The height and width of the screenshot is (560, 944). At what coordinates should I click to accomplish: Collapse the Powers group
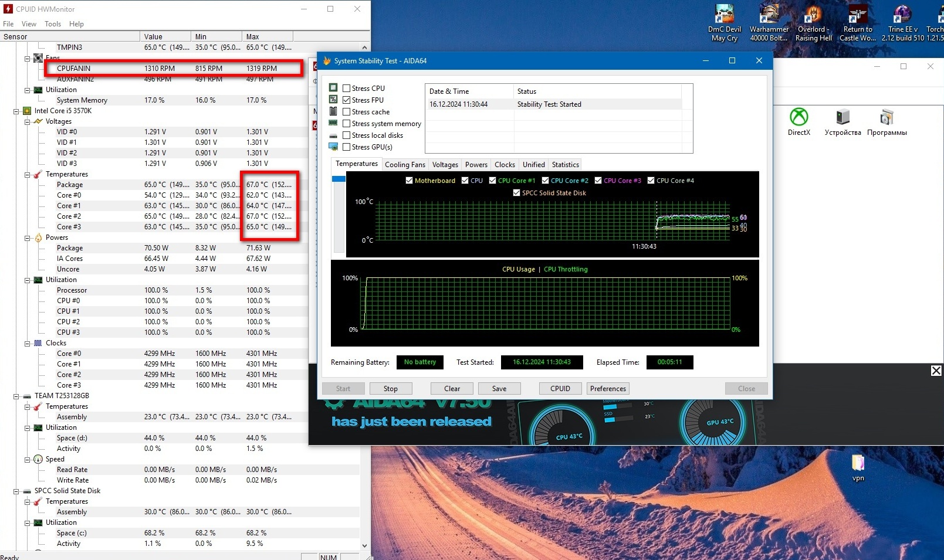pyautogui.click(x=27, y=237)
